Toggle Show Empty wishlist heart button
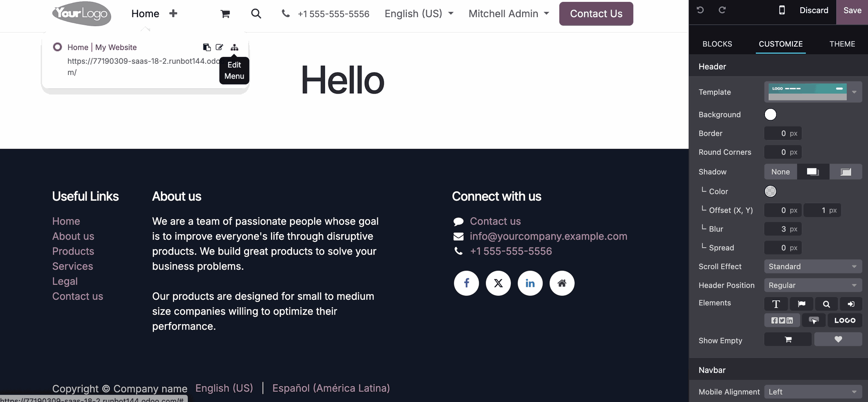Screen dimensions: 868x402 [x=838, y=340]
